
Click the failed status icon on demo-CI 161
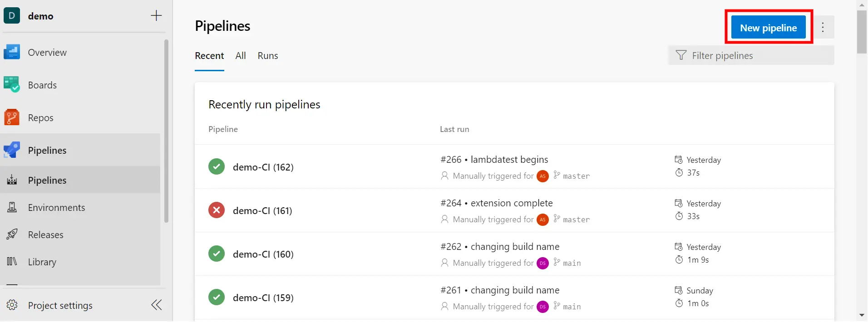[x=217, y=210]
